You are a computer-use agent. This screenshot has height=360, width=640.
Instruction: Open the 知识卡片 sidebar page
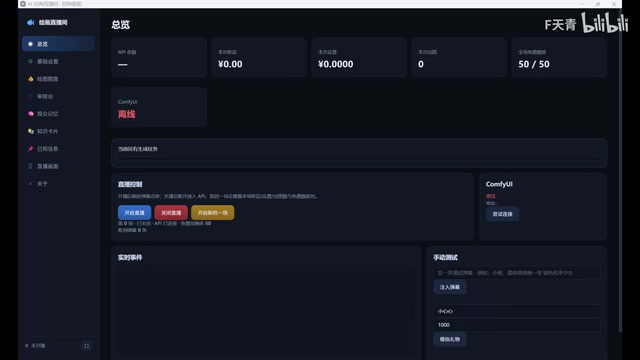coord(58,131)
